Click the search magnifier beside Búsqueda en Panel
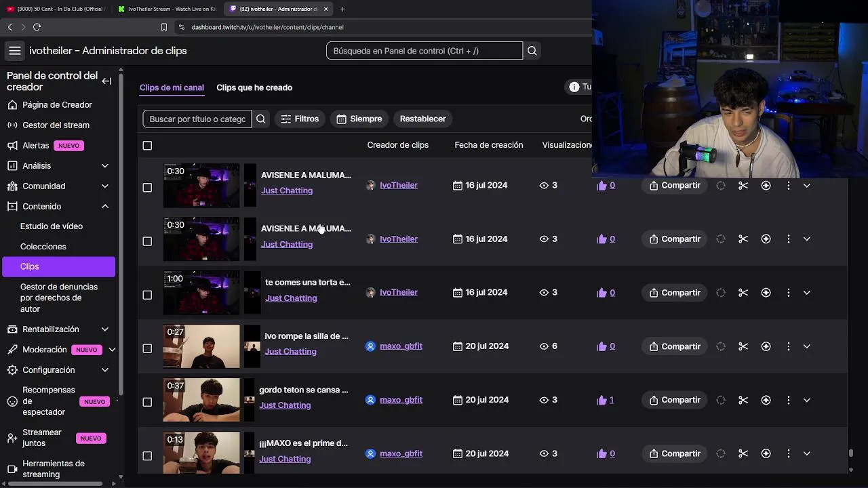Screen dimensions: 868x488 532,51
